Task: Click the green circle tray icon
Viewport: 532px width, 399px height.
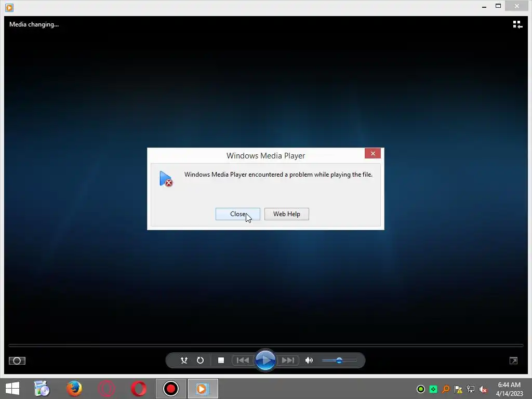Action: click(x=421, y=389)
